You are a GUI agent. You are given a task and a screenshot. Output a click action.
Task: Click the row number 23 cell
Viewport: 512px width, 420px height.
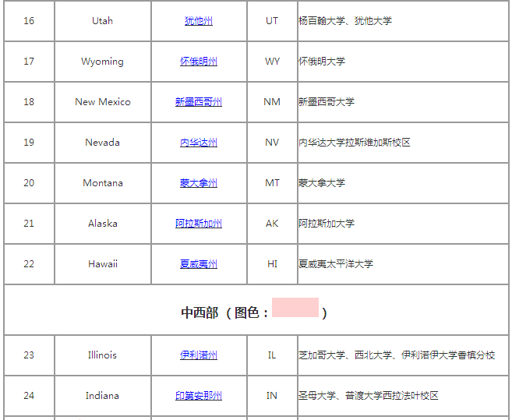click(29, 355)
